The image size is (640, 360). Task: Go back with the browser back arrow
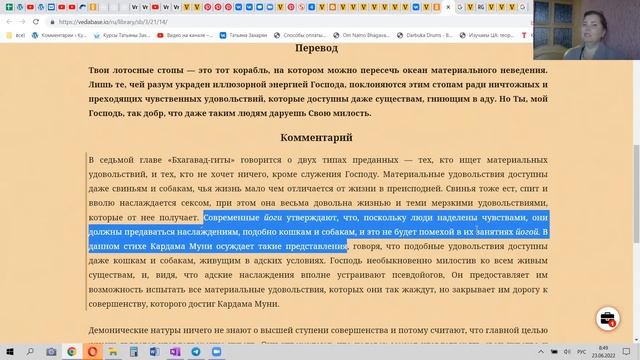tap(9, 22)
